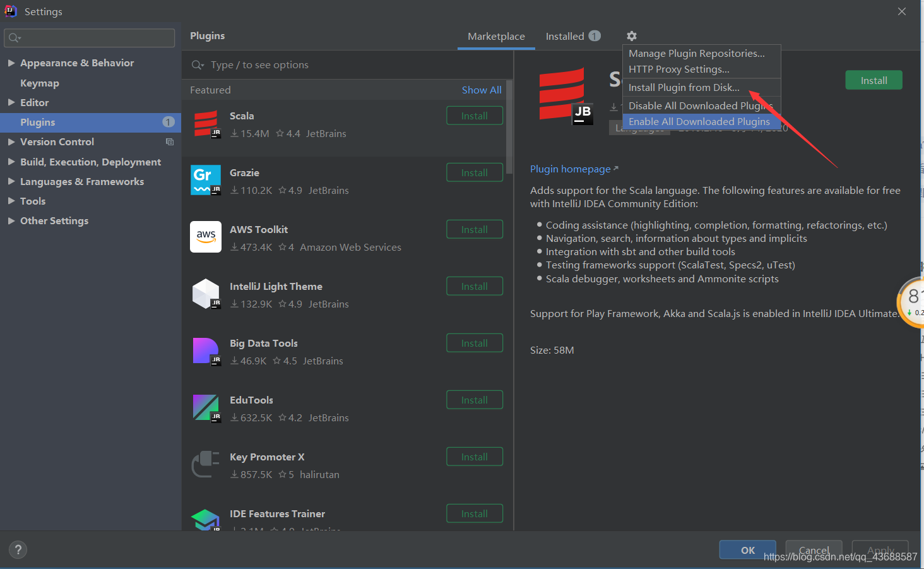
Task: Select the Key Promoter X plugin name
Action: (267, 457)
